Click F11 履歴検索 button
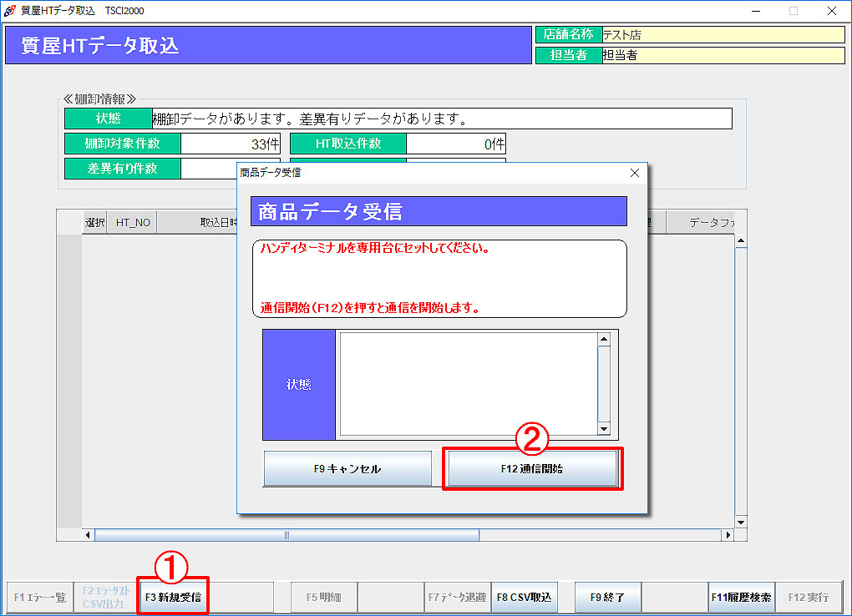Viewport: 852px width, 616px height. (x=741, y=597)
